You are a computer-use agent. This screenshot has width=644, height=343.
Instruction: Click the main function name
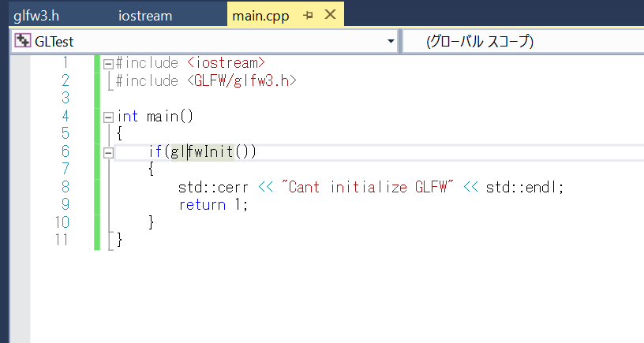pyautogui.click(x=163, y=116)
